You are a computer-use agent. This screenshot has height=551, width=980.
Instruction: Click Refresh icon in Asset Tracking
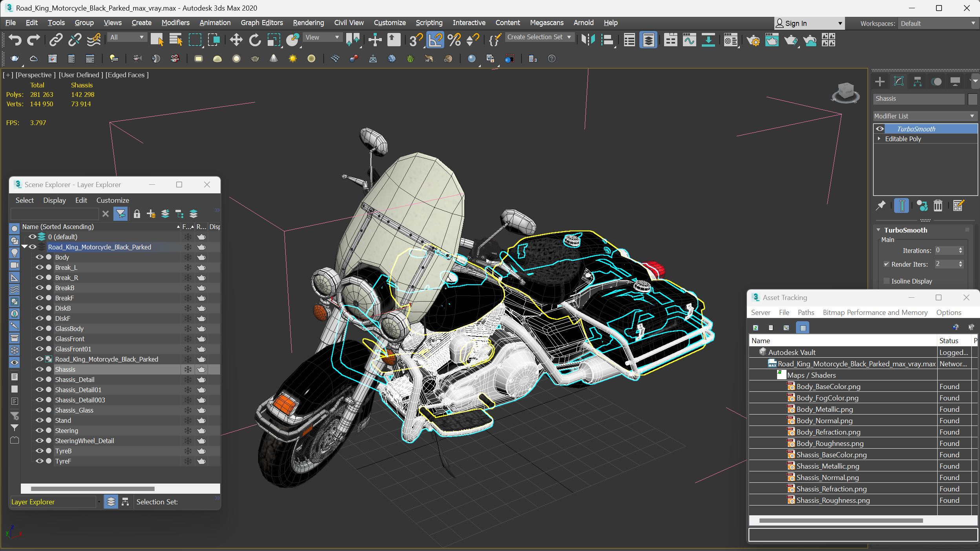click(756, 328)
